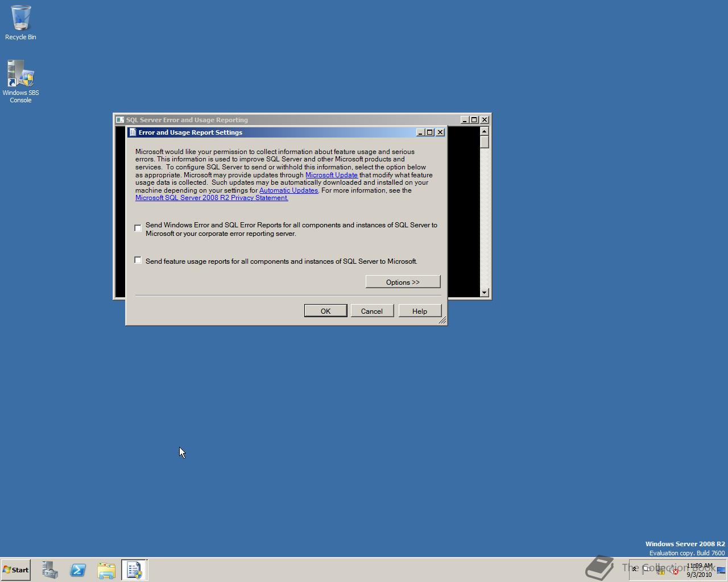Expand the Options >> section
Screen dimensions: 728x582
tap(403, 282)
